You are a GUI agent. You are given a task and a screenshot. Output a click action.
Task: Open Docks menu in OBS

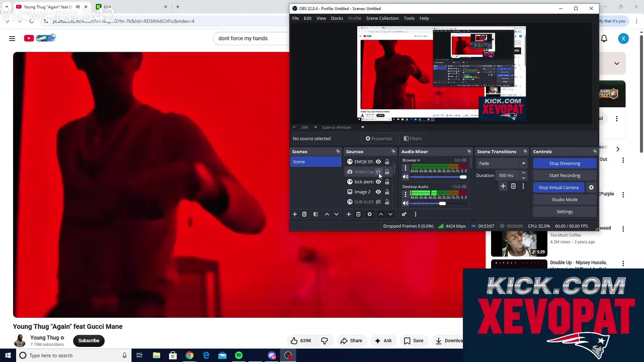click(x=337, y=18)
